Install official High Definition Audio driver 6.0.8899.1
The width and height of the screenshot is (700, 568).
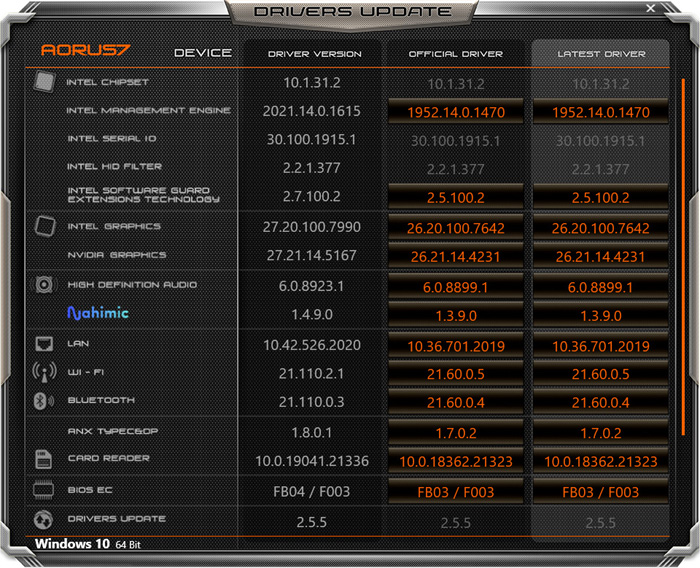[456, 287]
